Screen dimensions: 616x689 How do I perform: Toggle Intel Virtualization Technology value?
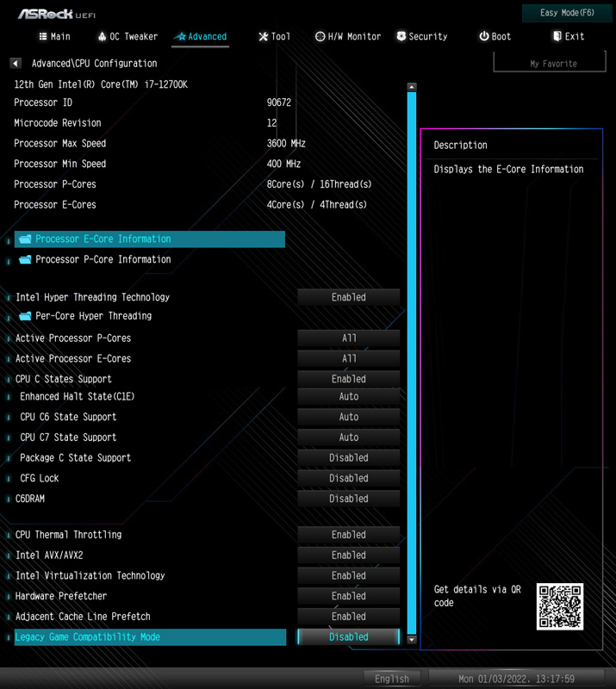coord(349,575)
